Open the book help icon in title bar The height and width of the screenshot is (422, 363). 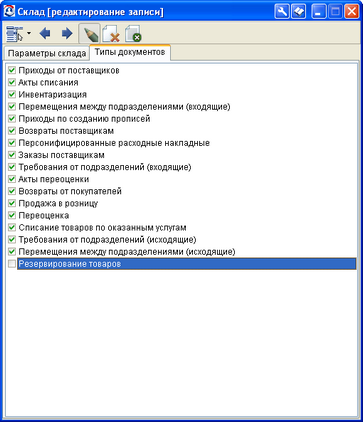point(299,12)
